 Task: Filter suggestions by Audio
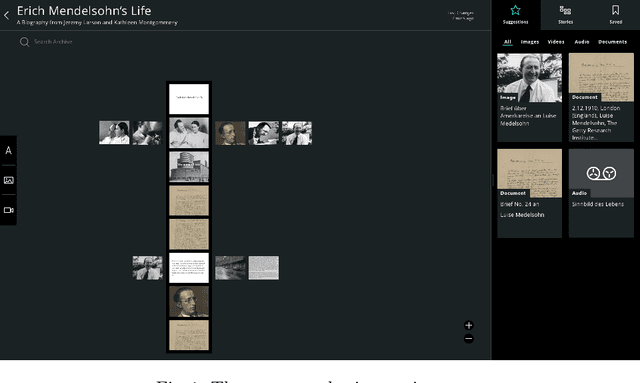tap(582, 42)
